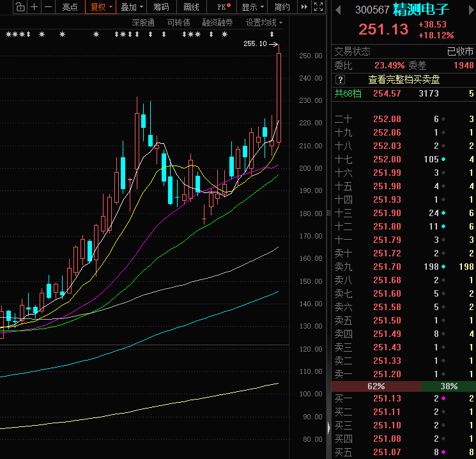Click the 融资融券 tag
The image size is (476, 459).
click(x=217, y=22)
